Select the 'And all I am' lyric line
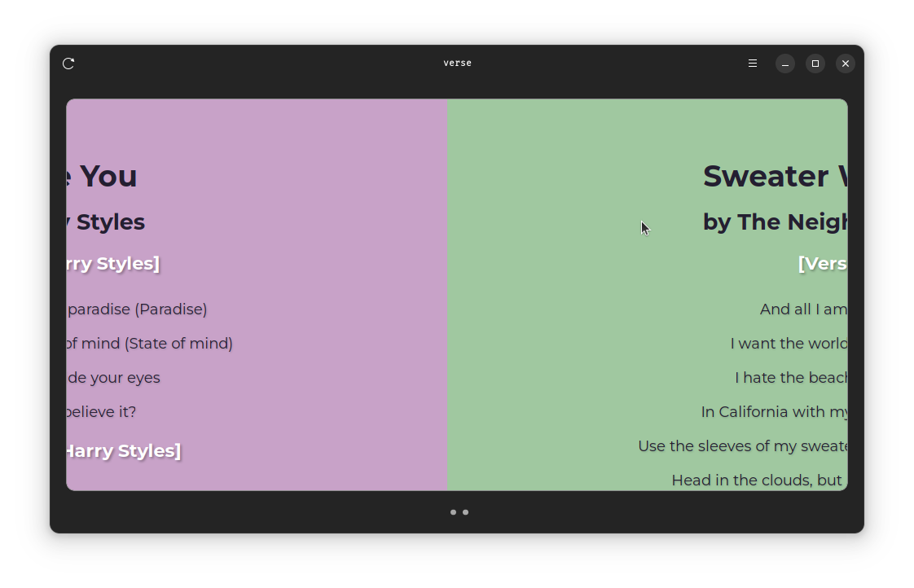The image size is (914, 588). [x=804, y=309]
